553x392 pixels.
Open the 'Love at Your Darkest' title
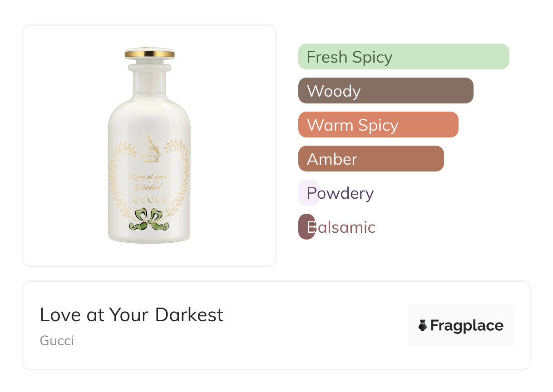coord(132,315)
